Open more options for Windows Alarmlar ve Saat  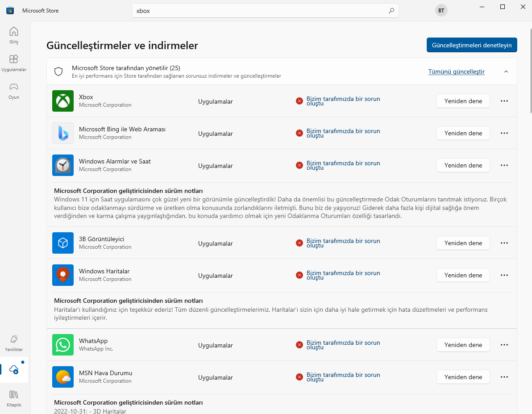[x=504, y=165]
